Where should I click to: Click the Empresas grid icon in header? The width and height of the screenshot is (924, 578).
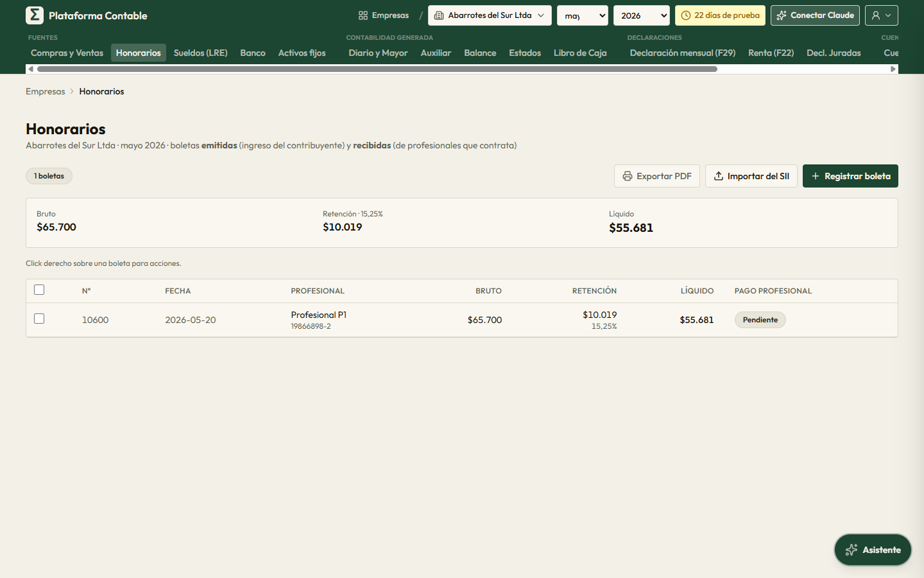363,15
